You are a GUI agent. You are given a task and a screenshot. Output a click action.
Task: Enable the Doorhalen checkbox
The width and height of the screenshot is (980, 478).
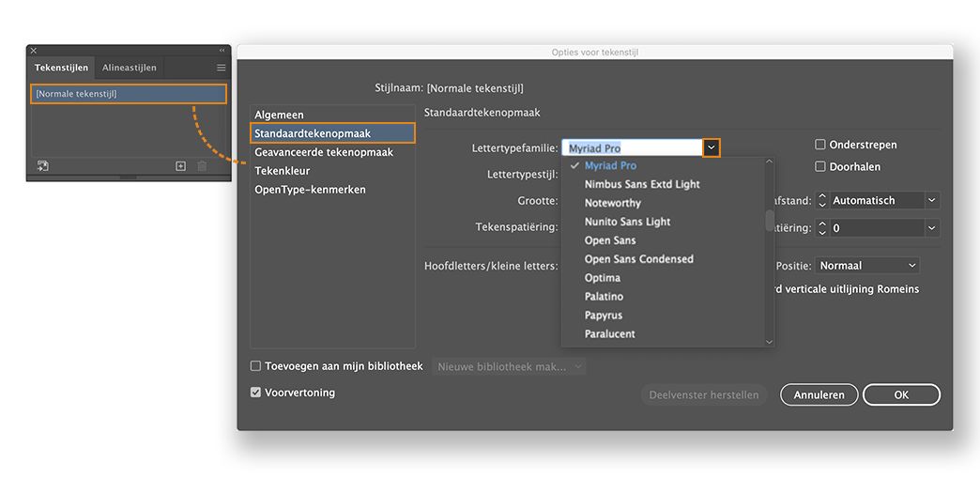point(820,166)
